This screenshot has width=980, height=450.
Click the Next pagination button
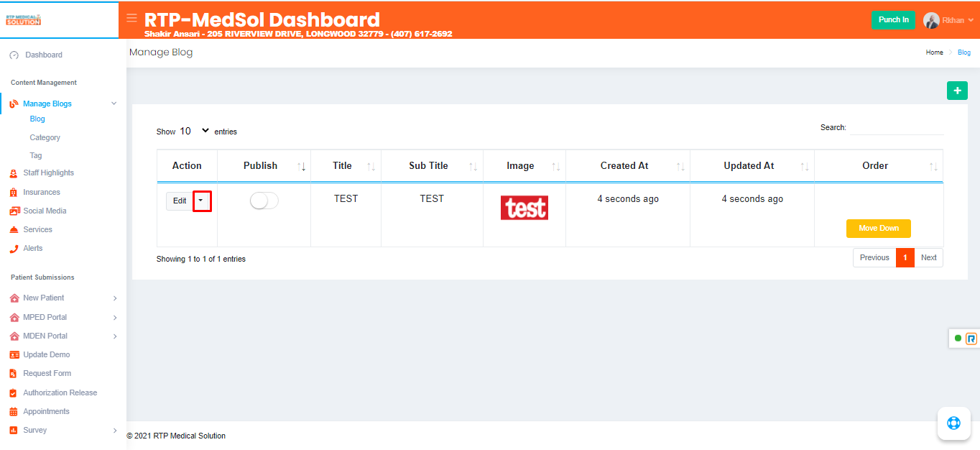click(x=929, y=258)
